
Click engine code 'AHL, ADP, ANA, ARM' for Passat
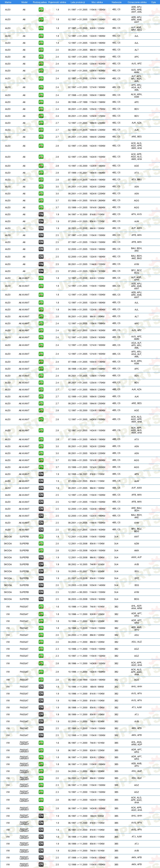[136, 607]
